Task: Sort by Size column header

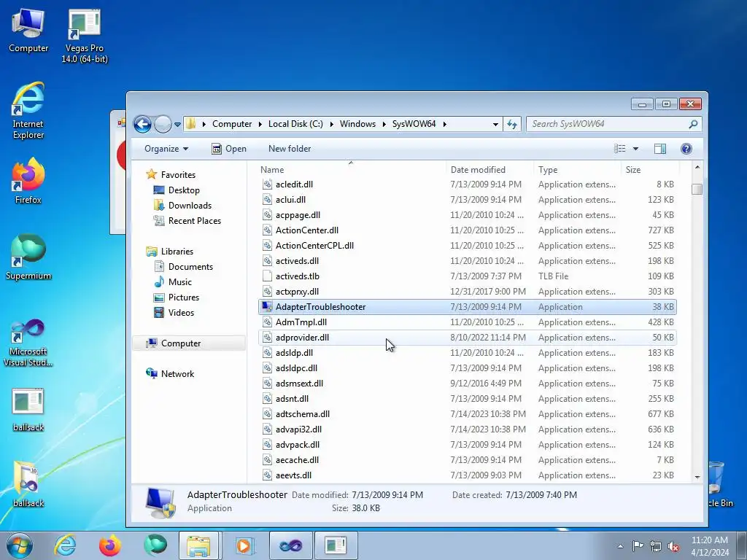Action: point(650,169)
